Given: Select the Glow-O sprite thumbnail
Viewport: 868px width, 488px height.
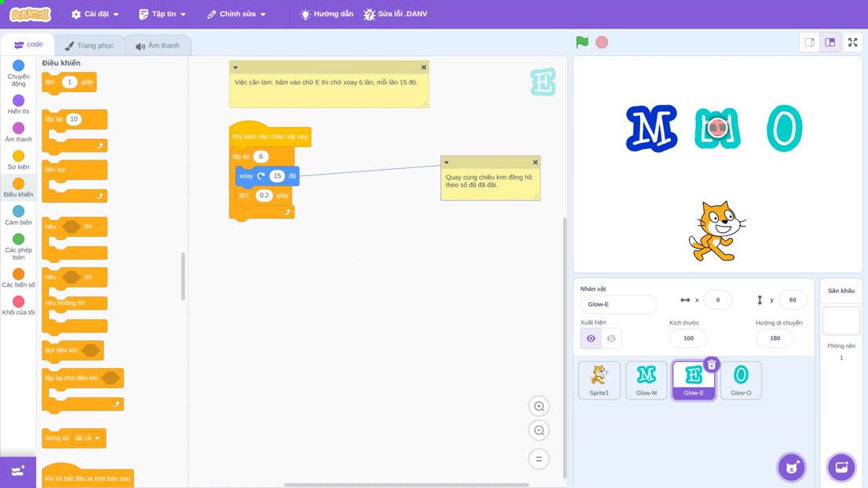Looking at the screenshot, I should tap(741, 380).
